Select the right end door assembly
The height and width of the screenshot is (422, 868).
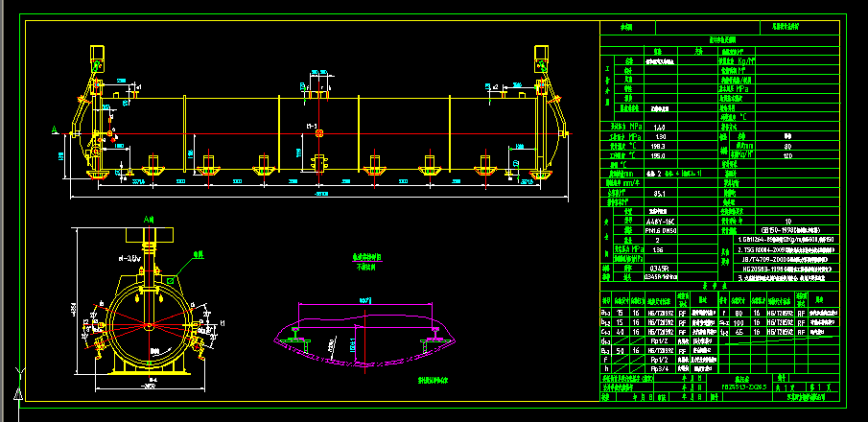click(x=545, y=120)
